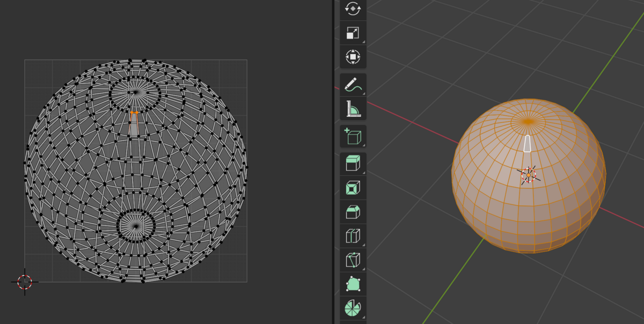Select the Rotate tool
The height and width of the screenshot is (324, 644).
pos(353,9)
